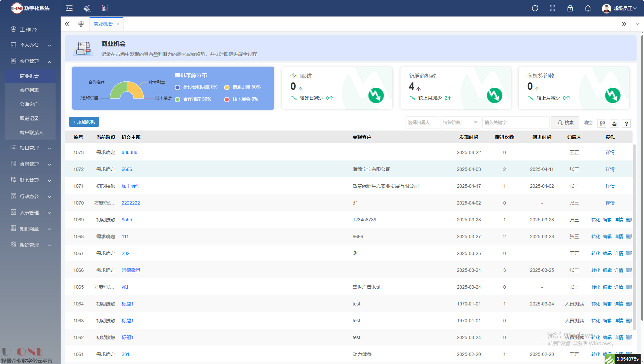Click the 个人办公 calendar icon
Screen dimensions: 644x364
13,45
